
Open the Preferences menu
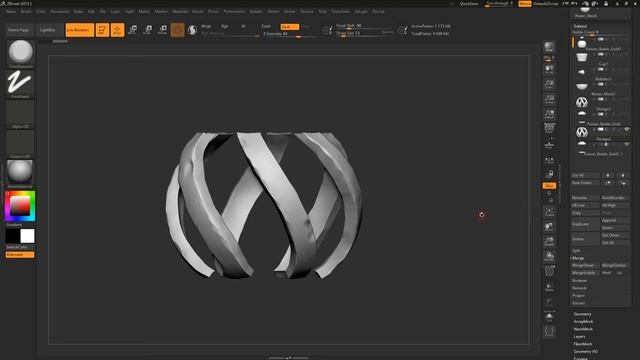click(x=234, y=11)
